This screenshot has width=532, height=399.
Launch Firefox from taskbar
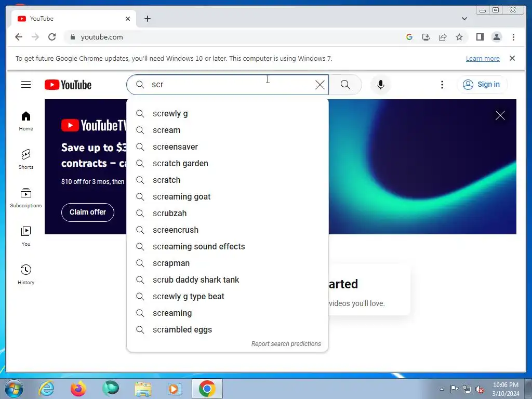78,389
